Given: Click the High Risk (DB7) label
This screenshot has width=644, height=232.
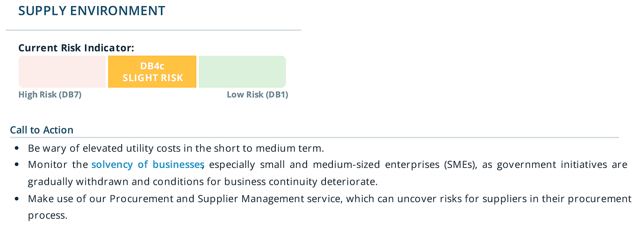Looking at the screenshot, I should tap(50, 95).
